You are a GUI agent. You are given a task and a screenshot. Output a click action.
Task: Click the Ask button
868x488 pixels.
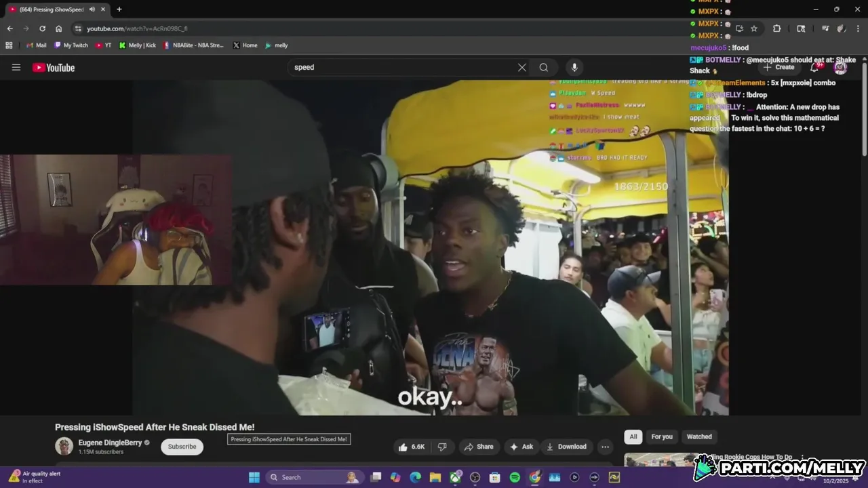pyautogui.click(x=521, y=447)
